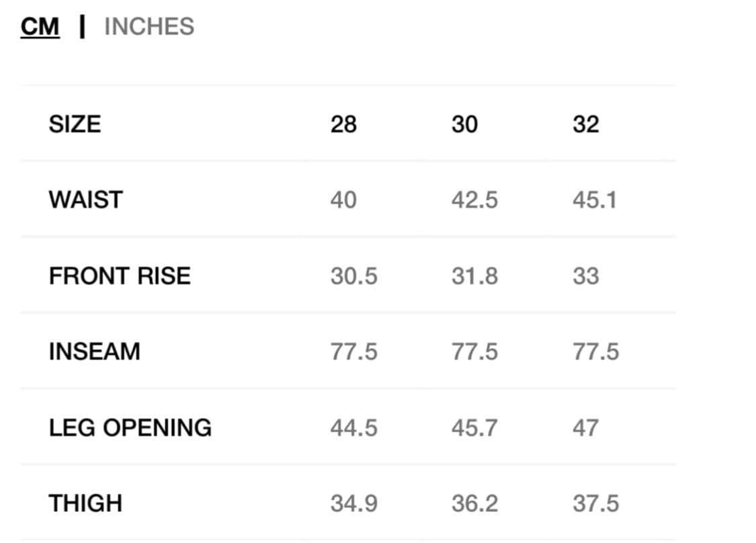The image size is (756, 543).
Task: Select the CM unit tab
Action: (40, 27)
